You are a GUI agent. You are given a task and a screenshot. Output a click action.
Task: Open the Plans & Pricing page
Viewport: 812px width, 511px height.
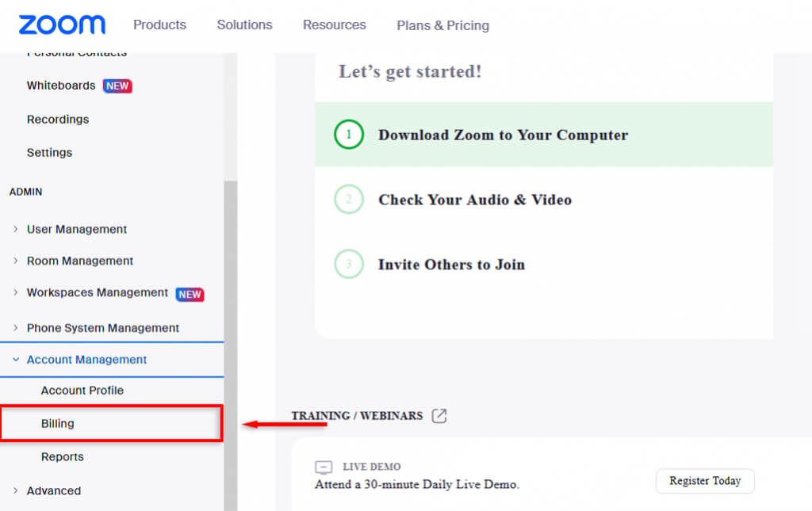point(442,25)
